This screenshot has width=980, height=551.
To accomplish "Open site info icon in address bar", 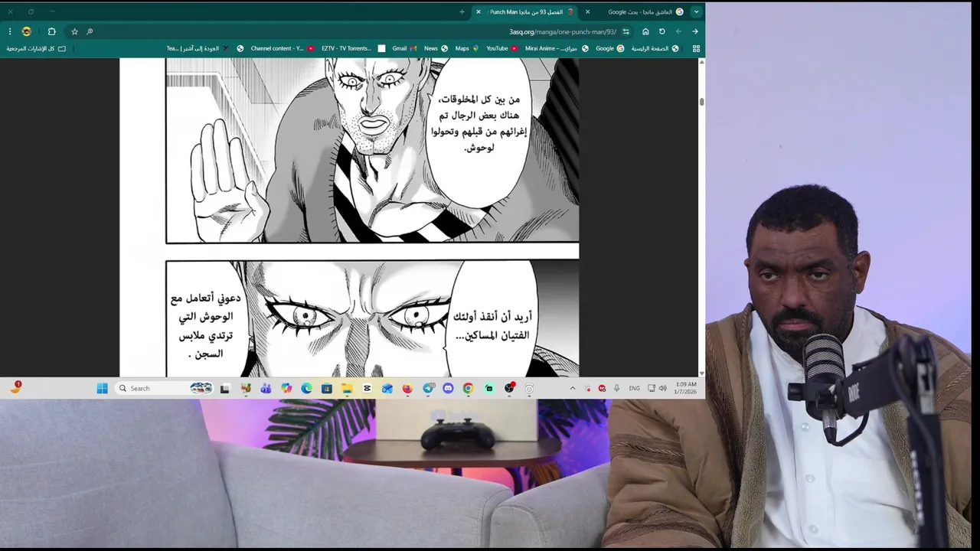I will tap(626, 31).
